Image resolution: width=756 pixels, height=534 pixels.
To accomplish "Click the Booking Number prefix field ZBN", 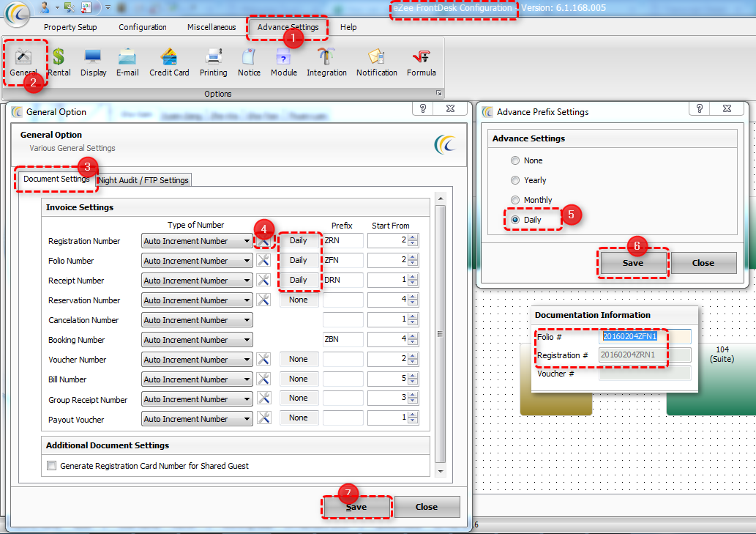I will point(343,339).
